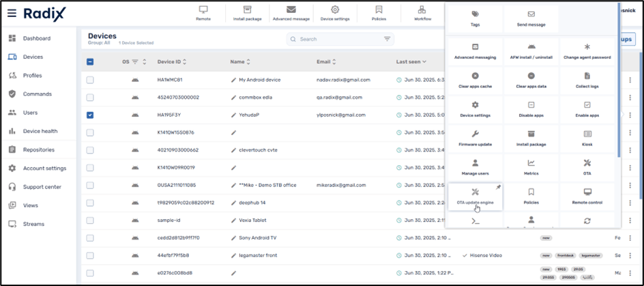Choose Clear apps cache tile

(x=475, y=79)
